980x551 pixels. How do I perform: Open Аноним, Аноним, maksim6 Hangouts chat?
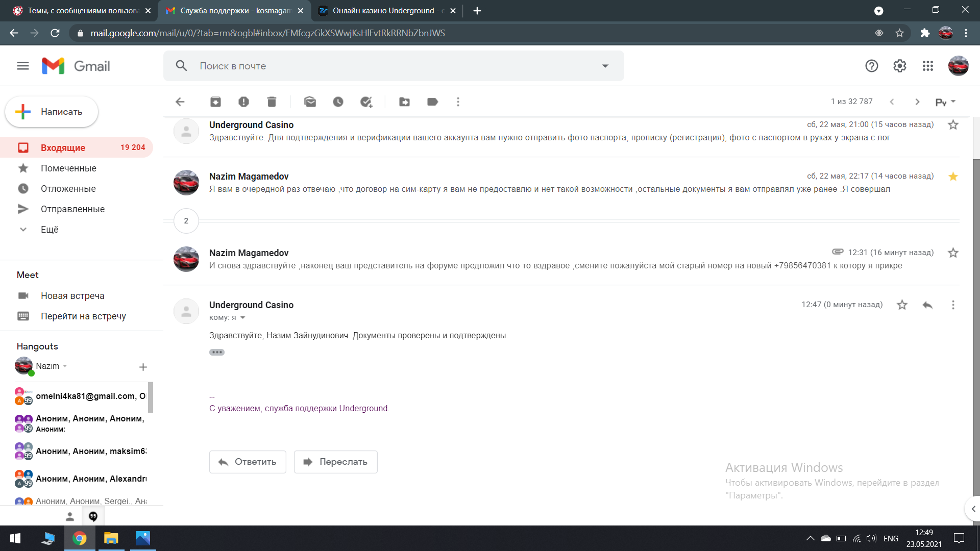[82, 452]
